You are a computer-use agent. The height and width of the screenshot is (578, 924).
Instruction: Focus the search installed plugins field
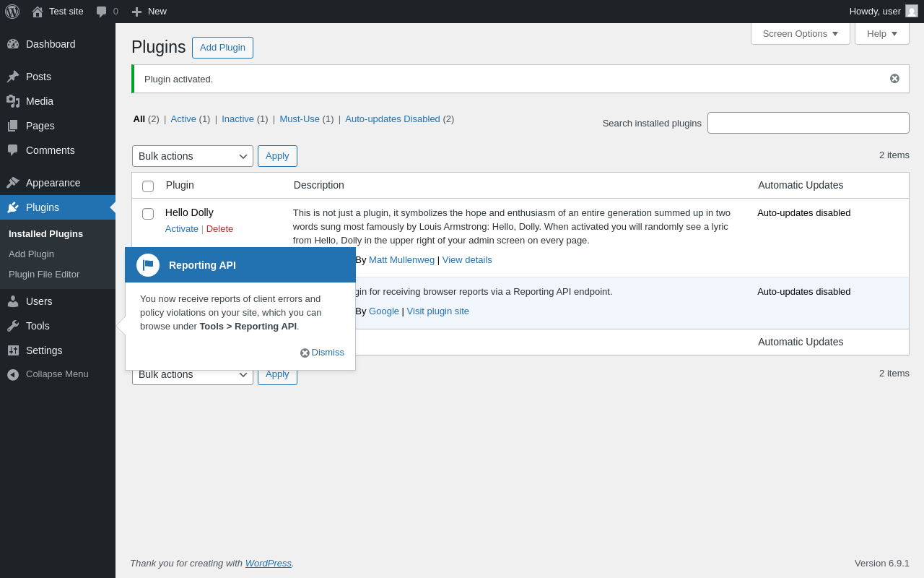pyautogui.click(x=808, y=123)
